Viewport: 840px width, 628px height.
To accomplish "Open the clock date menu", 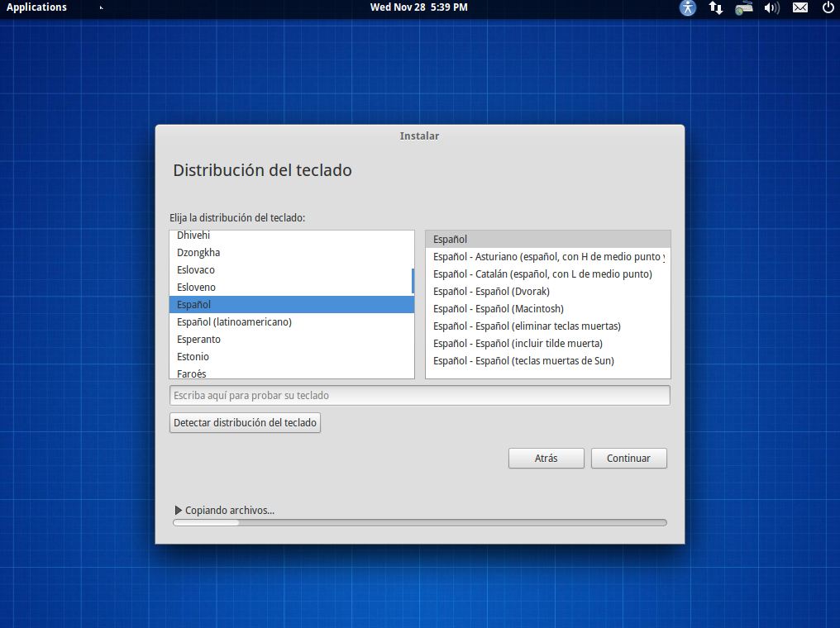I will click(418, 7).
